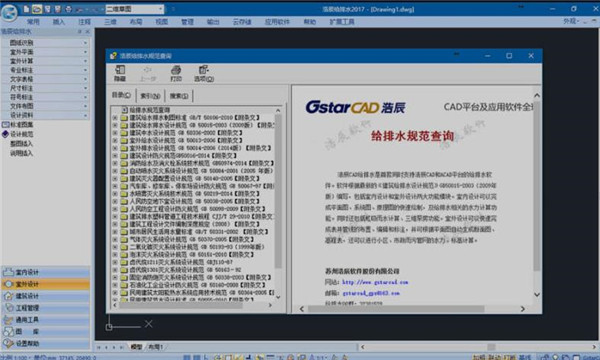Click the pin icon on 浩辰给排水 panel header

point(80,31)
